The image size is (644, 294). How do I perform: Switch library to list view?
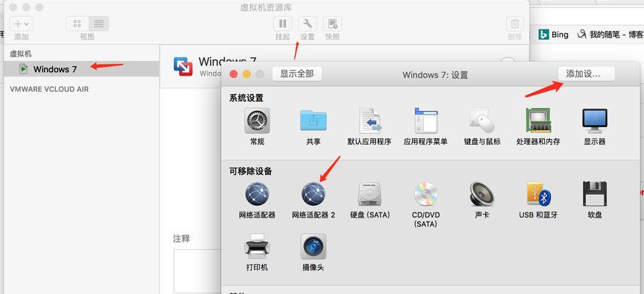click(98, 24)
